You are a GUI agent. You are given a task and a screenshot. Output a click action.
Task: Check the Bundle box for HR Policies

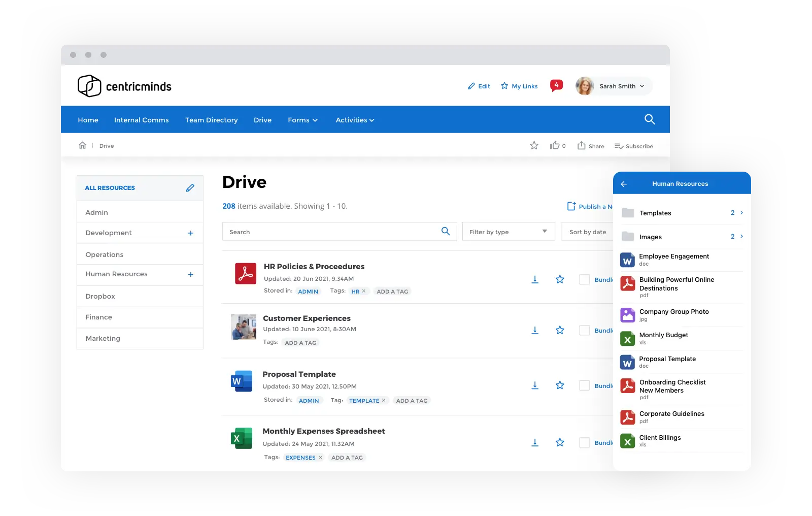click(x=585, y=279)
